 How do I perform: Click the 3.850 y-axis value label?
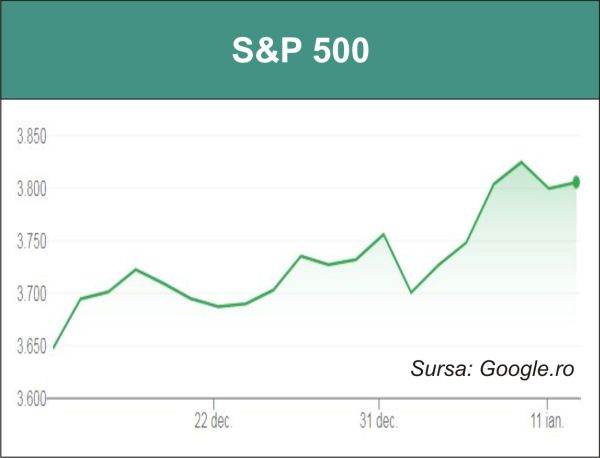click(x=32, y=136)
